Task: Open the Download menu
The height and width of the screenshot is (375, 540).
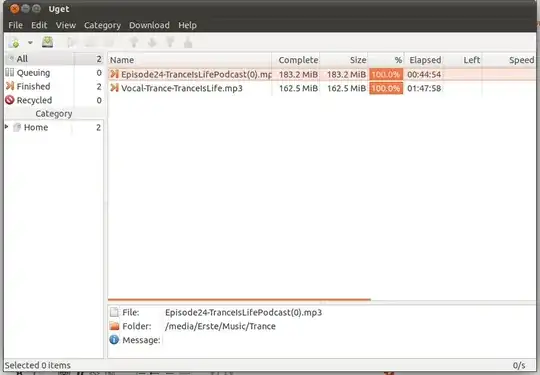Action: 149,25
